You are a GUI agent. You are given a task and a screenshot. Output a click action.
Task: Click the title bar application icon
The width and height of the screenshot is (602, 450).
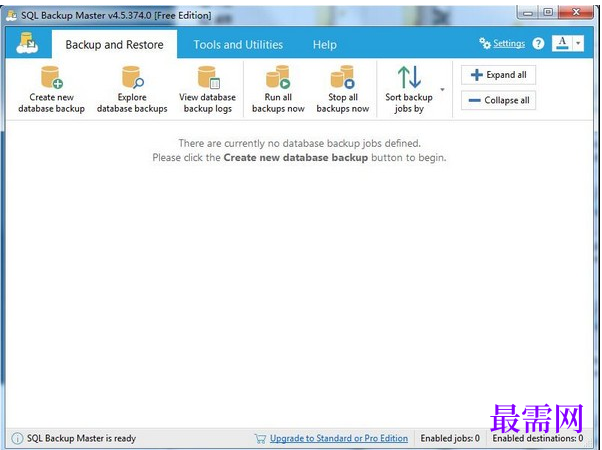12,15
